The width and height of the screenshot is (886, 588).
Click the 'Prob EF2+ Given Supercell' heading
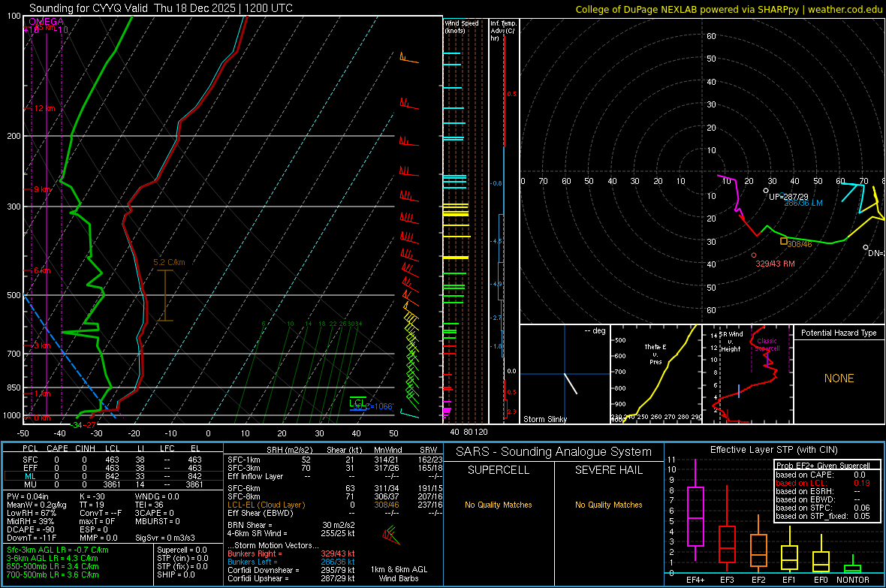pos(823,466)
